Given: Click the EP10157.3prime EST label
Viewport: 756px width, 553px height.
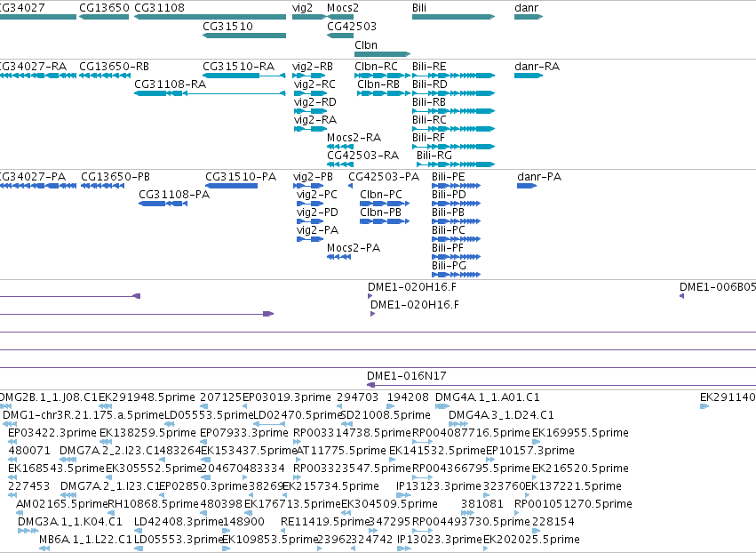Looking at the screenshot, I should coord(529,451).
